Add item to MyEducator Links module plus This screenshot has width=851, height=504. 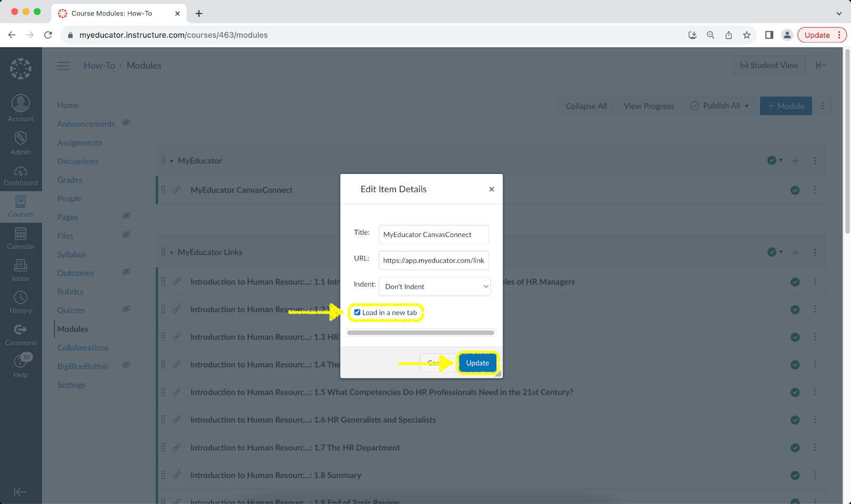[796, 253]
